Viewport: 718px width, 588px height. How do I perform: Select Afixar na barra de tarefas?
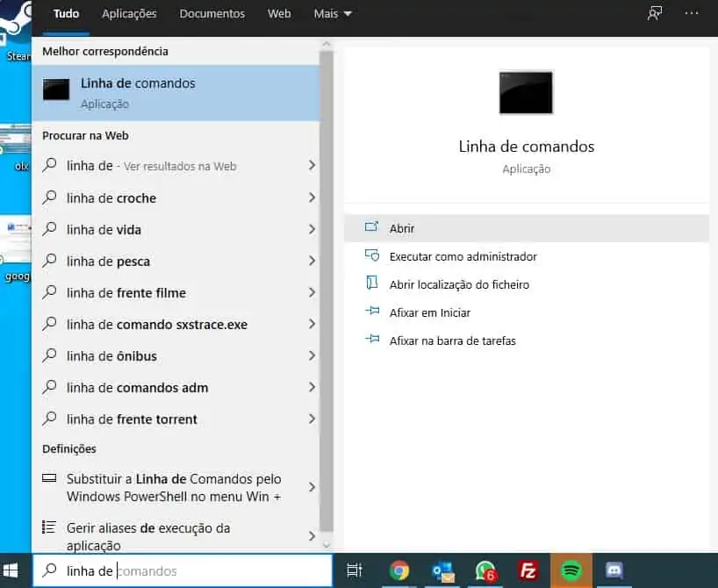pos(527,341)
